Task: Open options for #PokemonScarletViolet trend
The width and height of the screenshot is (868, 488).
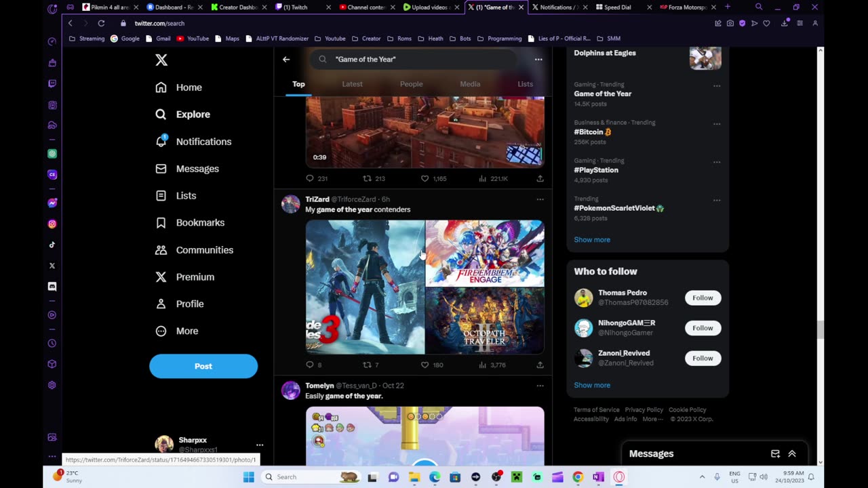Action: click(717, 200)
